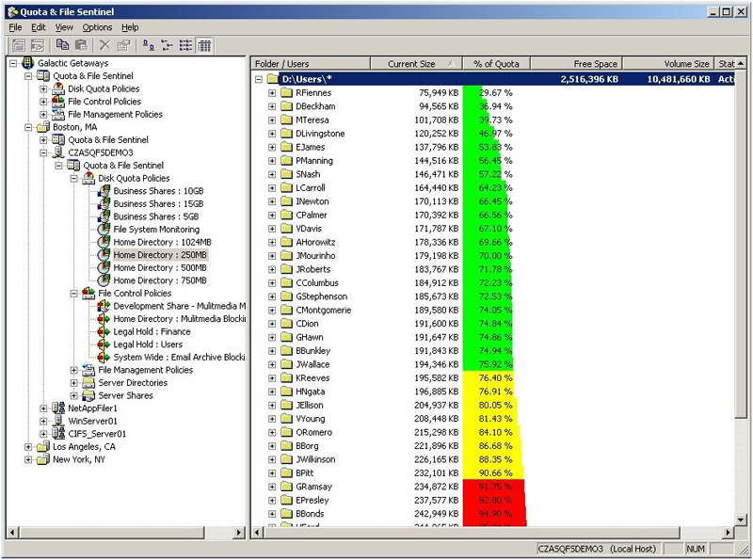Collapse the CZASQFSDEMO3 server node
This screenshot has width=753, height=560.
(x=43, y=152)
